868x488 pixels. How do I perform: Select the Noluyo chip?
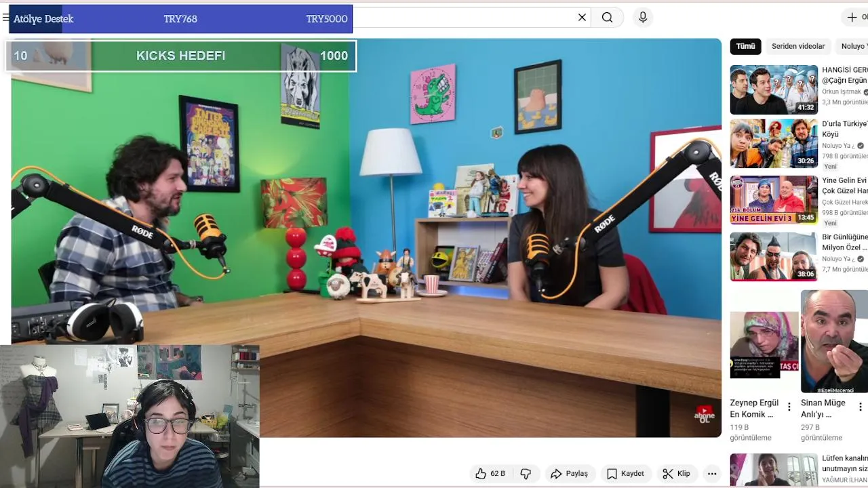click(x=852, y=46)
